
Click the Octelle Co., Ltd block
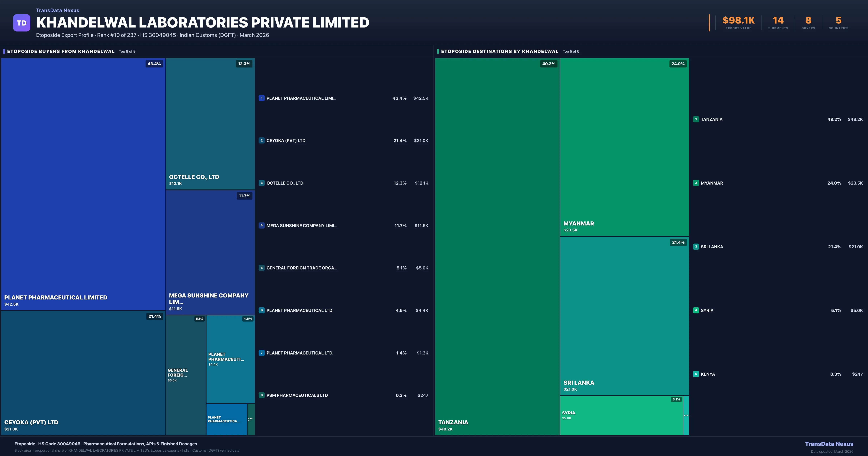tap(210, 124)
